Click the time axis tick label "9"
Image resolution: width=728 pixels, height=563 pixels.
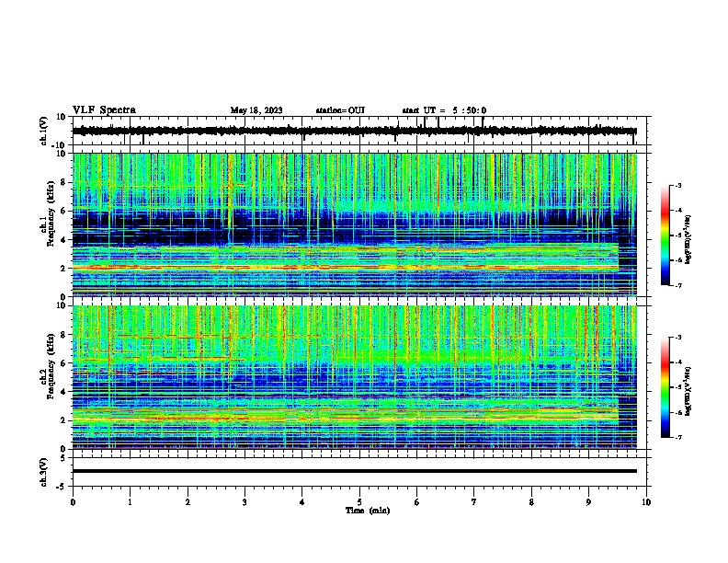click(588, 502)
